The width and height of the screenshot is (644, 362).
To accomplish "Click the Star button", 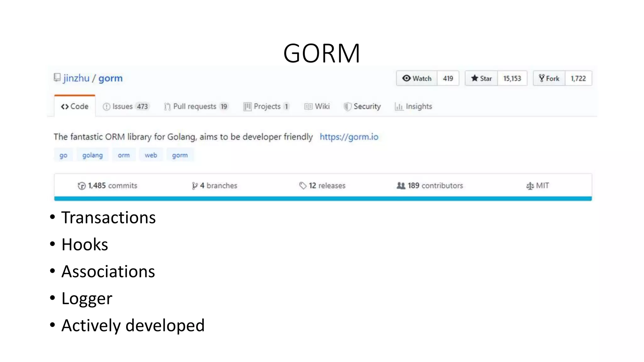I will click(x=481, y=78).
